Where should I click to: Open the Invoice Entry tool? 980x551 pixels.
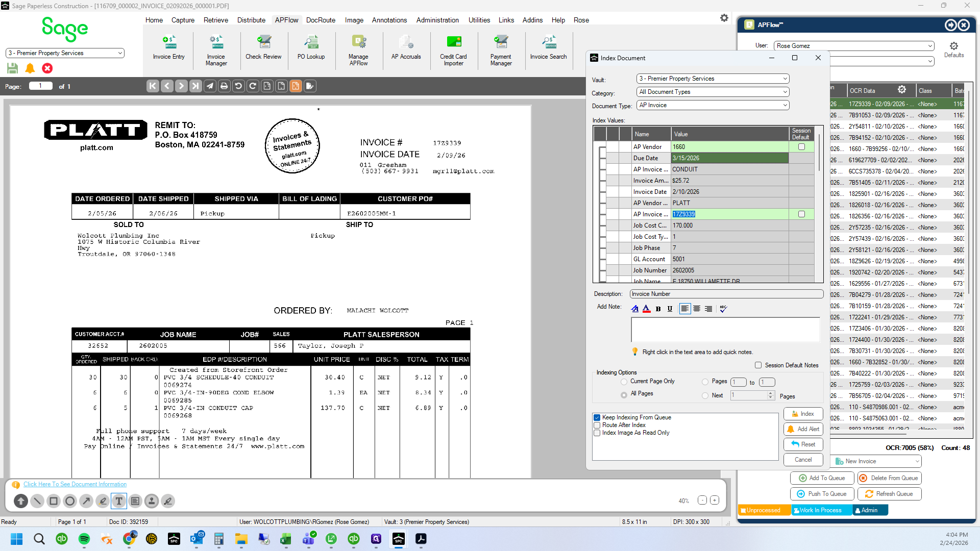168,48
